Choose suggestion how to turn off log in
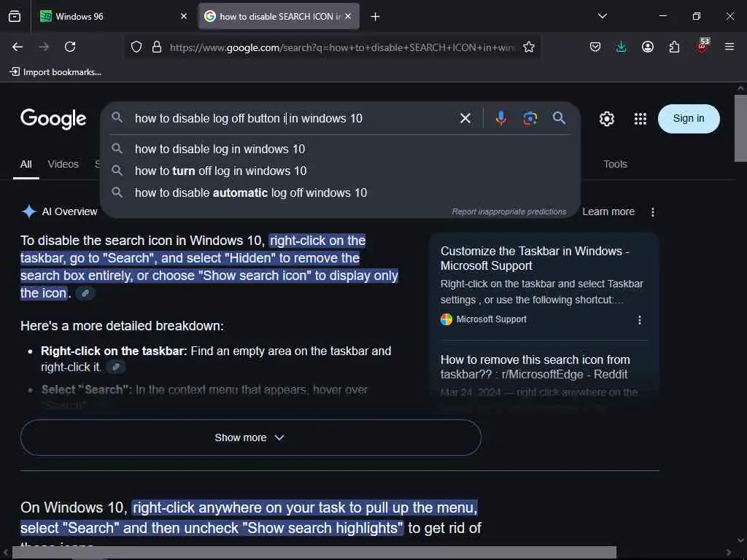Screen dimensions: 747x560 [x=340, y=171]
